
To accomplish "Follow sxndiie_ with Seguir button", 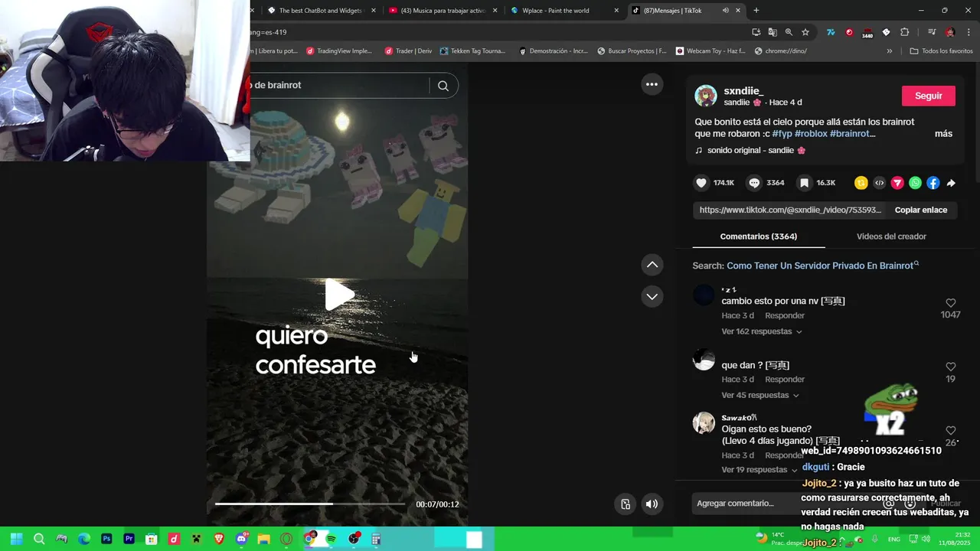I will [x=928, y=96].
